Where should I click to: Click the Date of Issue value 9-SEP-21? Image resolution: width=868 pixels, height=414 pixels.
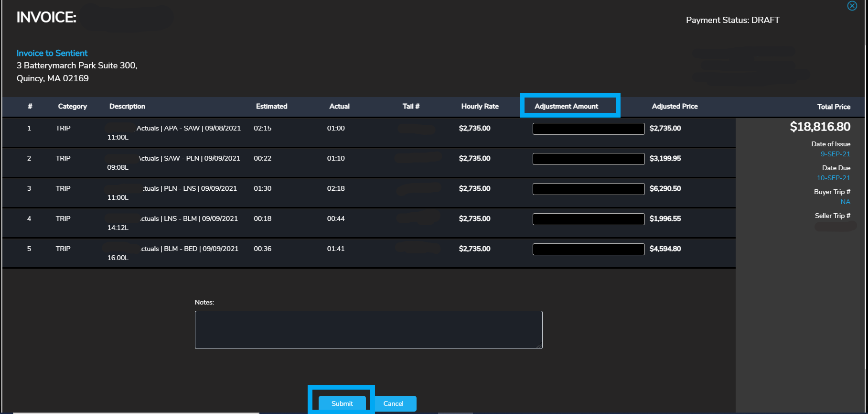835,154
